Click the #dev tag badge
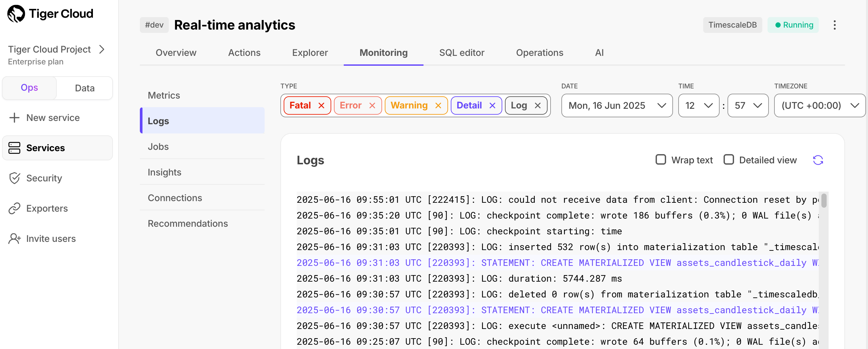 [x=154, y=25]
